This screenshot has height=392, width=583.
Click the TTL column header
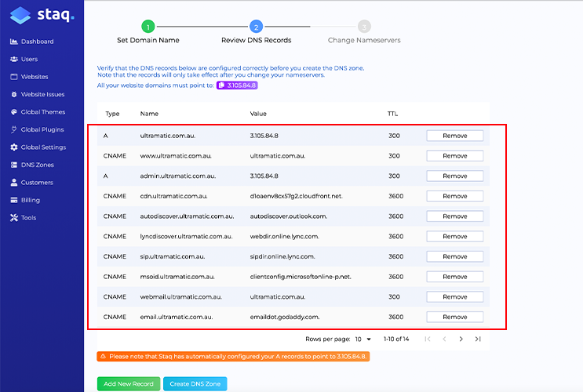point(392,114)
